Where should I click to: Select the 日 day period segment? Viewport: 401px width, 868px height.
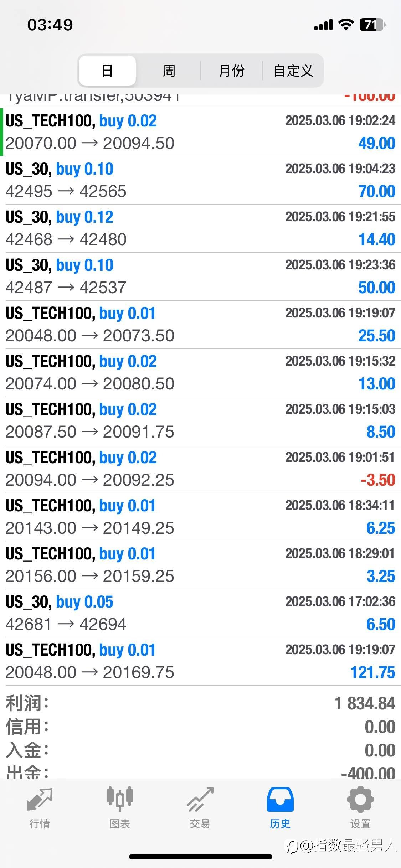click(107, 71)
